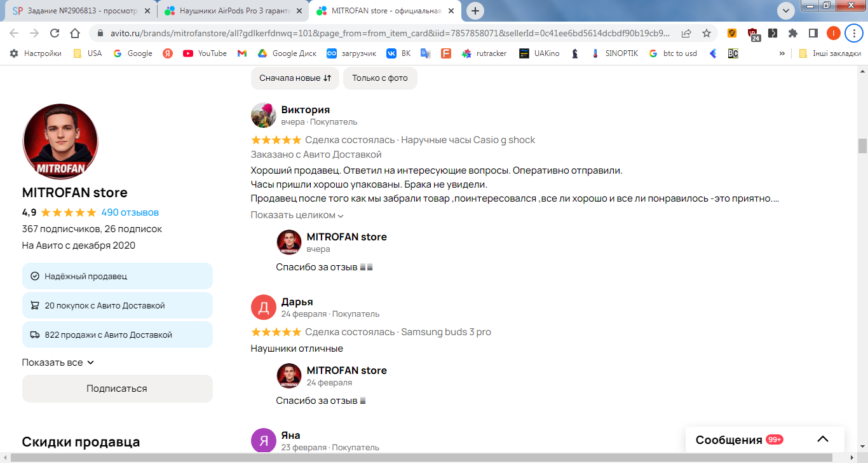868x463 pixels.
Task: Click the five-star rating in Виктория's review
Action: click(276, 140)
